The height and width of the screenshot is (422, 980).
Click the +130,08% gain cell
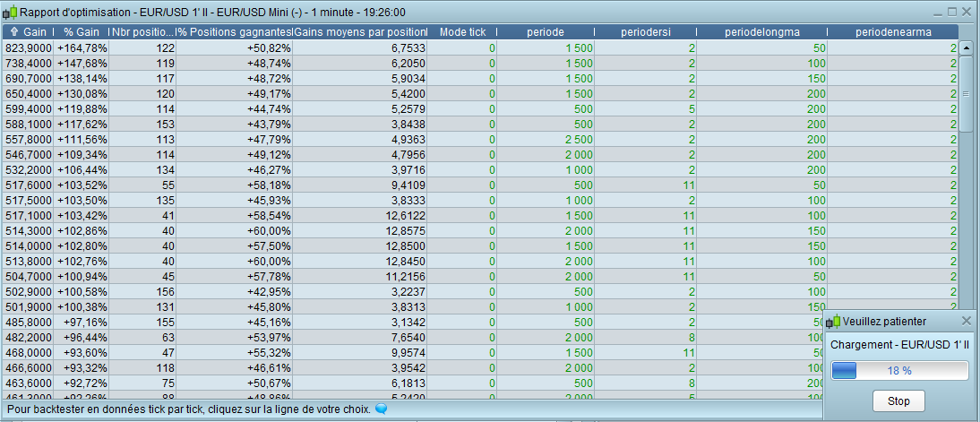coord(82,93)
